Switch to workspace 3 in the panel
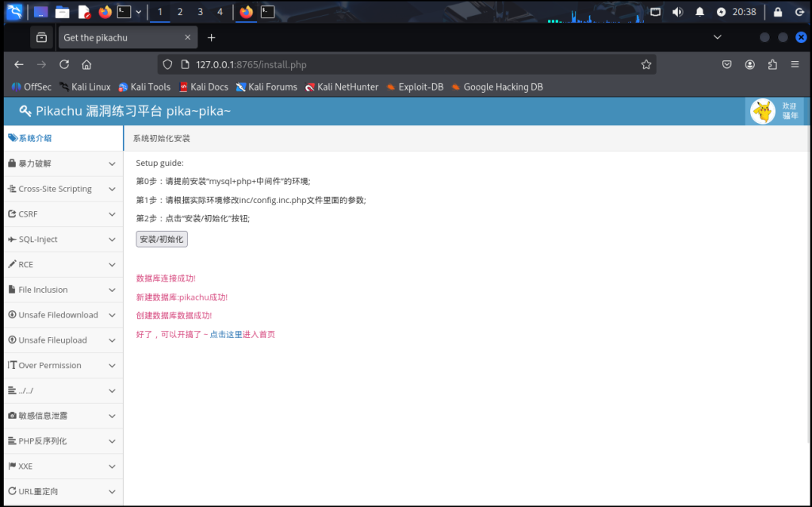The height and width of the screenshot is (507, 812). point(200,12)
